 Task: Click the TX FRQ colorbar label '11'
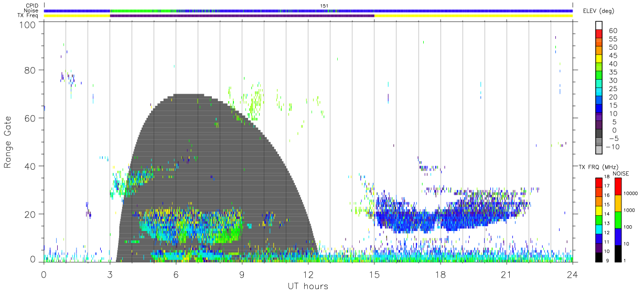pos(607,242)
